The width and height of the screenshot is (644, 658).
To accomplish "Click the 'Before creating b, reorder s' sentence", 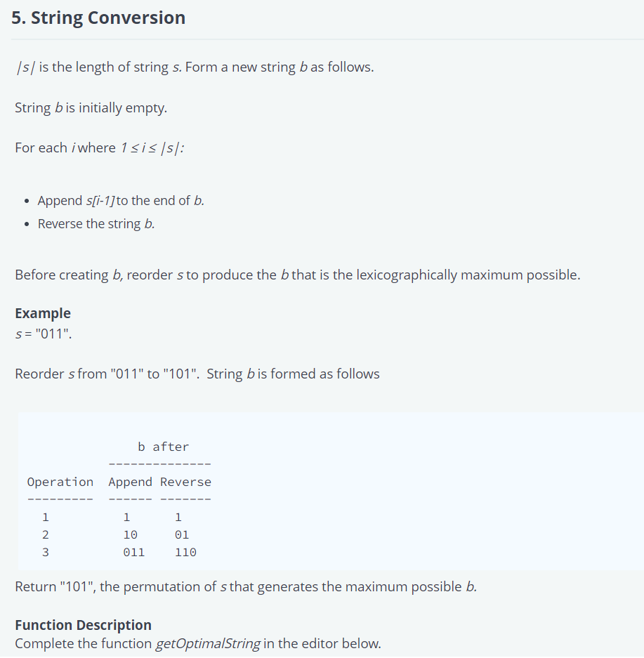I will [298, 275].
